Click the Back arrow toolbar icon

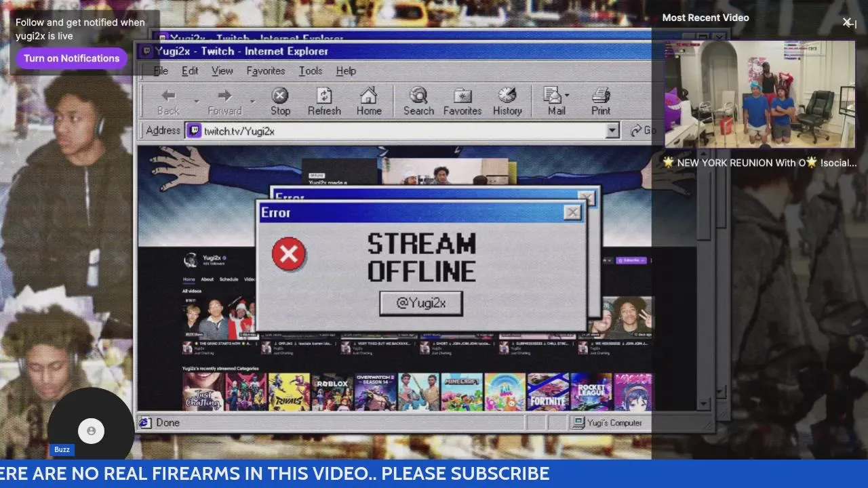point(168,96)
